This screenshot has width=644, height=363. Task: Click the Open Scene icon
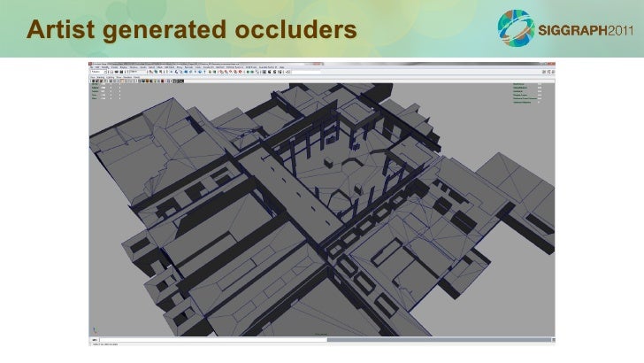click(117, 72)
